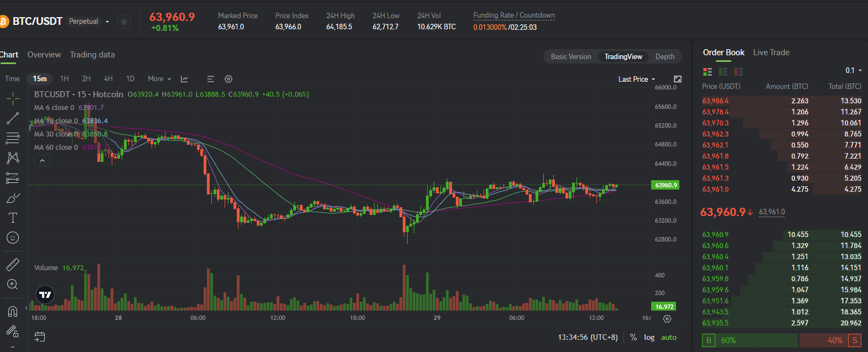Show buy orders only in order book
The width and height of the screenshot is (868, 352).
pos(723,72)
